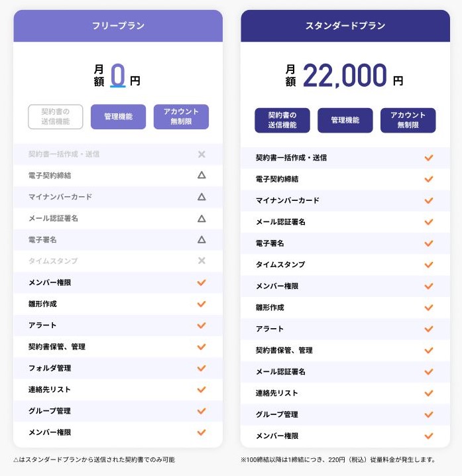Select the スタンダードプラン header tab

click(x=345, y=26)
